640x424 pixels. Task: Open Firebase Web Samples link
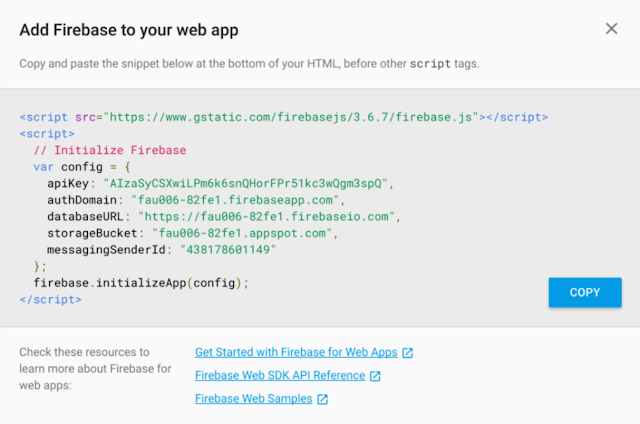pos(253,398)
